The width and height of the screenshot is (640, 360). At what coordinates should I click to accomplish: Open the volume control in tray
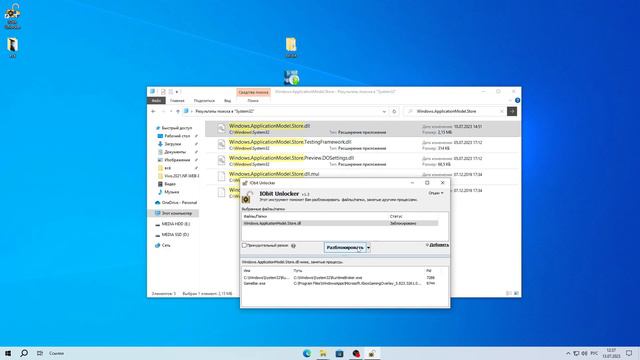pos(584,353)
